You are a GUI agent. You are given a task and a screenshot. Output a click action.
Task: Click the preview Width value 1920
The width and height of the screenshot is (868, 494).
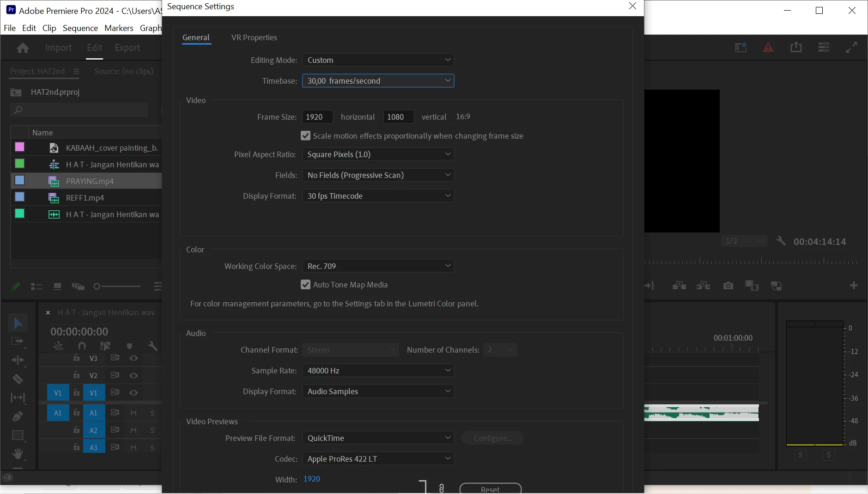312,479
